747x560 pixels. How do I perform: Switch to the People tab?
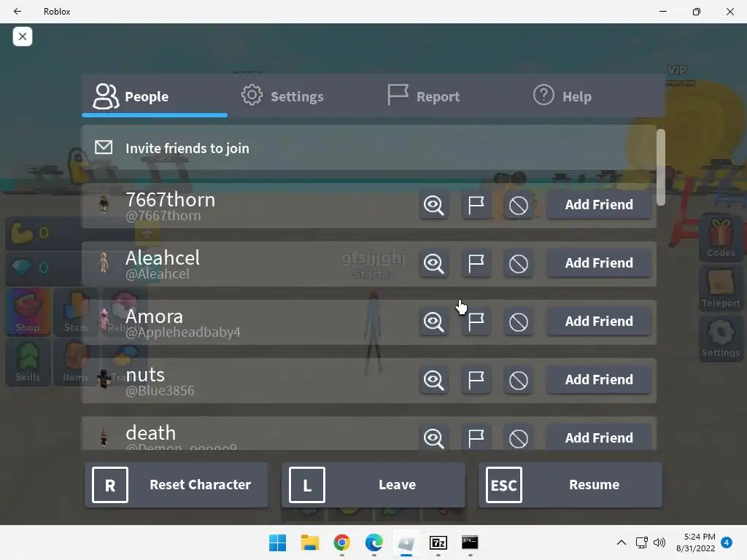[155, 96]
